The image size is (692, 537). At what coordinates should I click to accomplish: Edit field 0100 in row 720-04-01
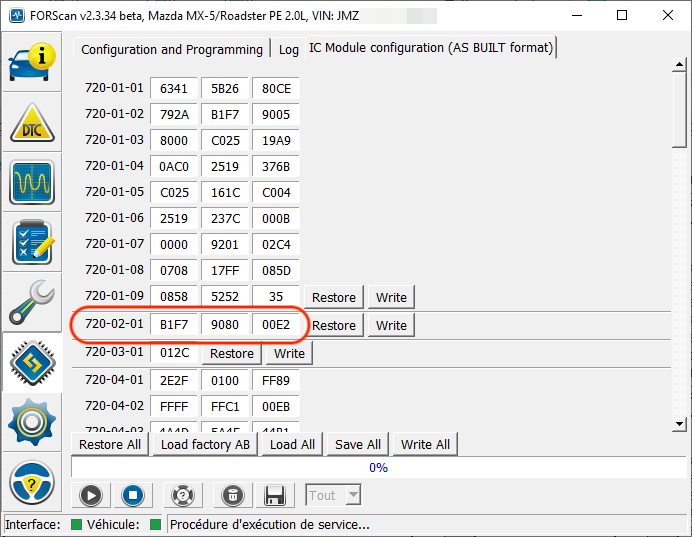point(225,380)
